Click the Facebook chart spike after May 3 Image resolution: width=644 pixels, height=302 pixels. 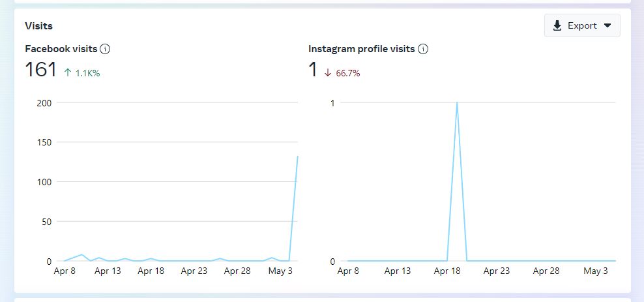click(297, 157)
